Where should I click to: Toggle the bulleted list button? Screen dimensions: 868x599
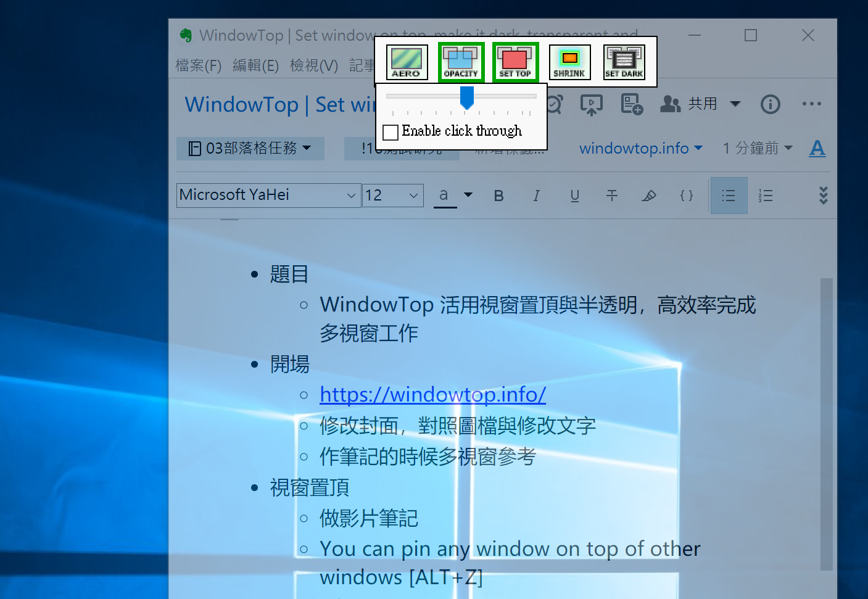[x=729, y=196]
